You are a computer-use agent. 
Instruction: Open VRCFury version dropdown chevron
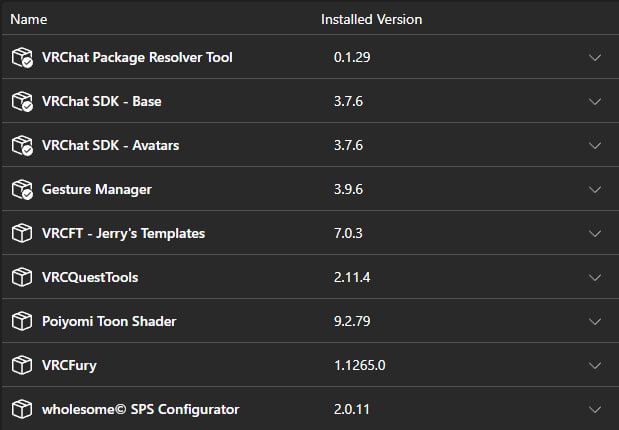pyautogui.click(x=595, y=365)
